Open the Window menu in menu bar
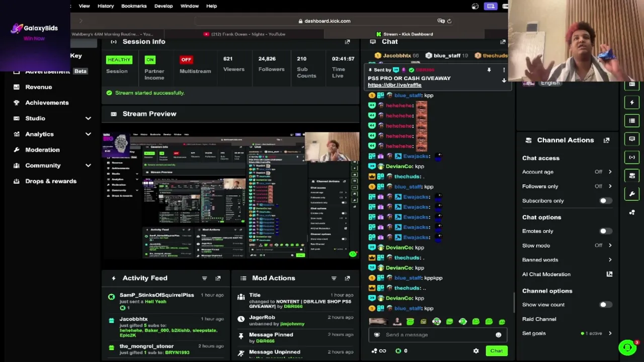Image resolution: width=644 pixels, height=362 pixels. 190,6
